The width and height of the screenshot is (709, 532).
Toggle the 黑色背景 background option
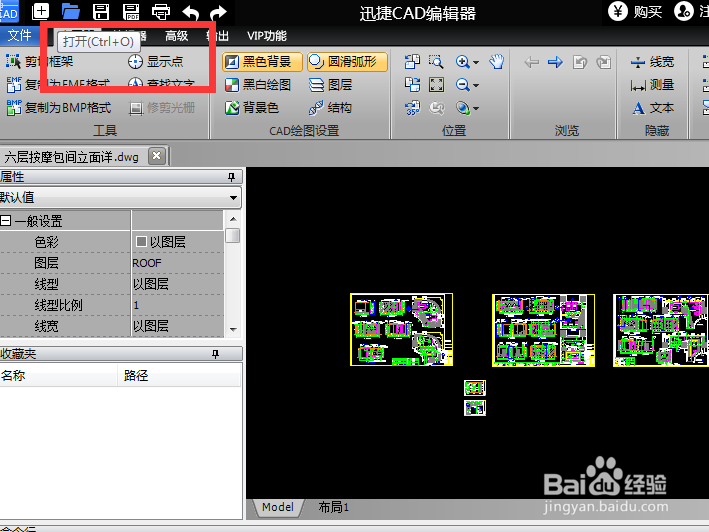262,61
